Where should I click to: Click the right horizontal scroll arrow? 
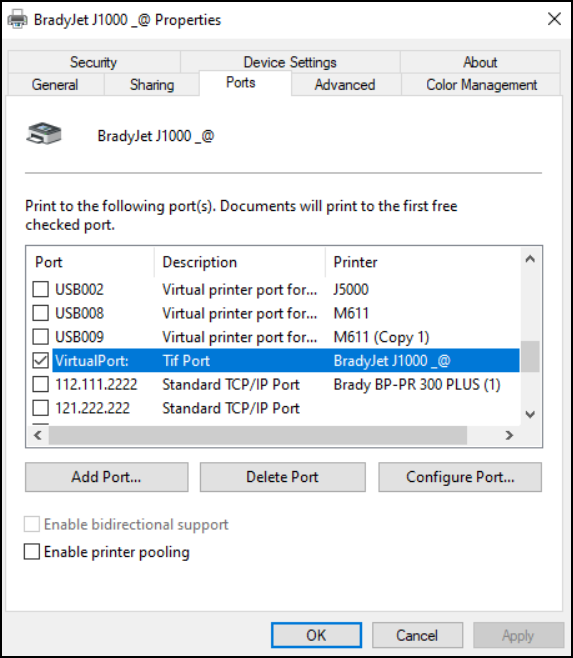pos(509,435)
